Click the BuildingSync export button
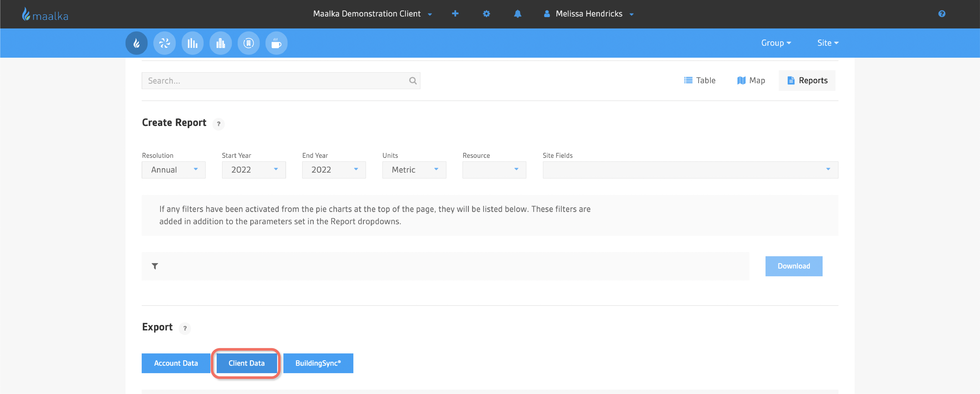The width and height of the screenshot is (980, 394). [318, 363]
